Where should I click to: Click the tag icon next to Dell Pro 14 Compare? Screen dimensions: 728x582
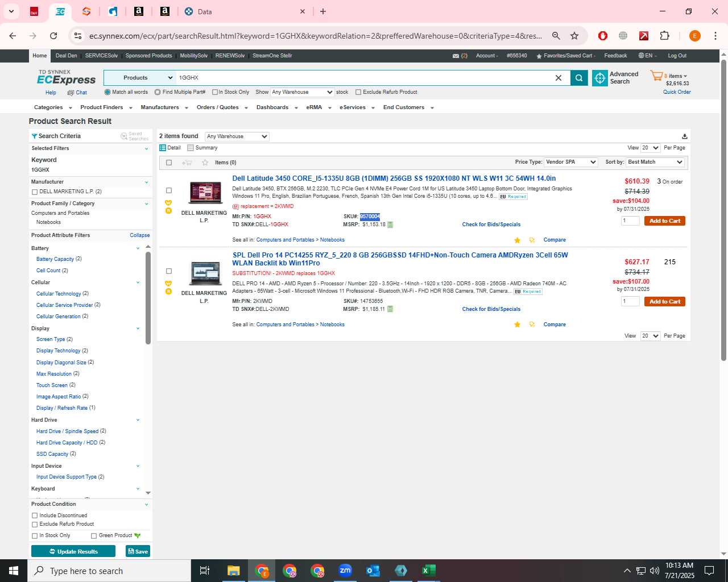tap(532, 325)
